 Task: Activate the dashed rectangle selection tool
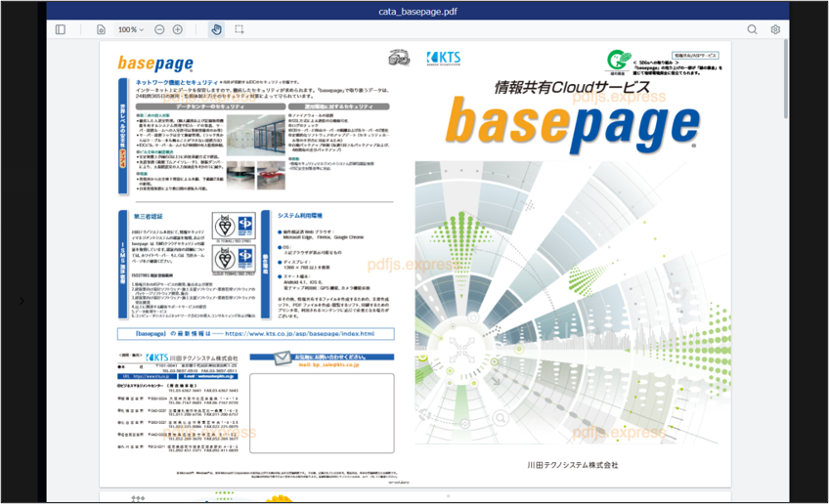tap(240, 29)
